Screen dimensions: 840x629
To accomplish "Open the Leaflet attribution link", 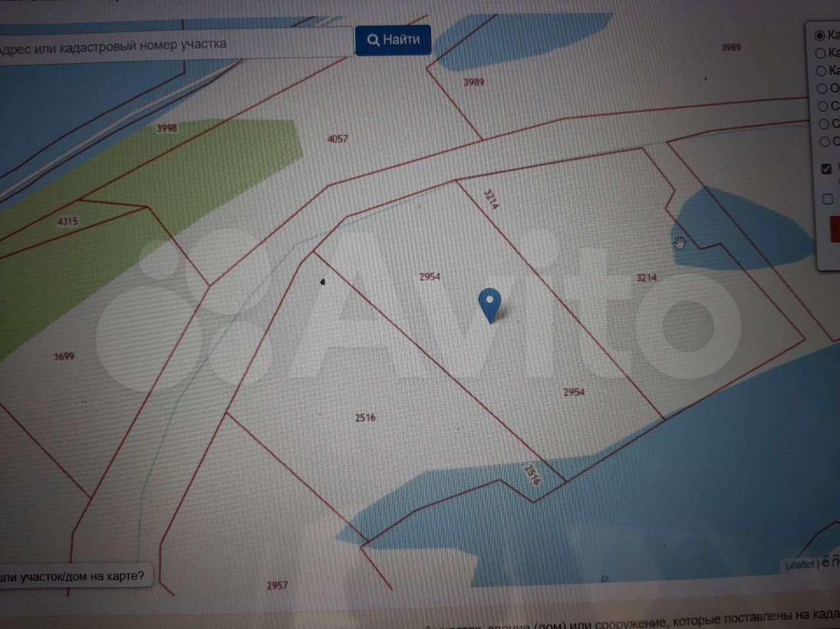I will pyautogui.click(x=799, y=565).
